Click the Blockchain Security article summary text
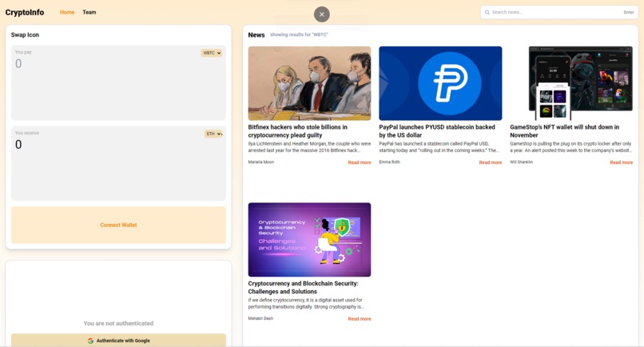Screen dimensions: 644x347 [x=306, y=303]
